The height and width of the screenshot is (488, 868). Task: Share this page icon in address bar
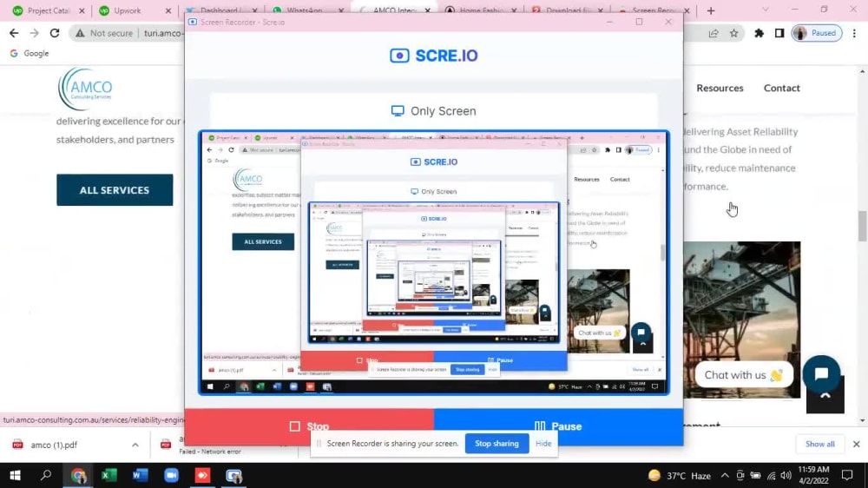coord(713,33)
